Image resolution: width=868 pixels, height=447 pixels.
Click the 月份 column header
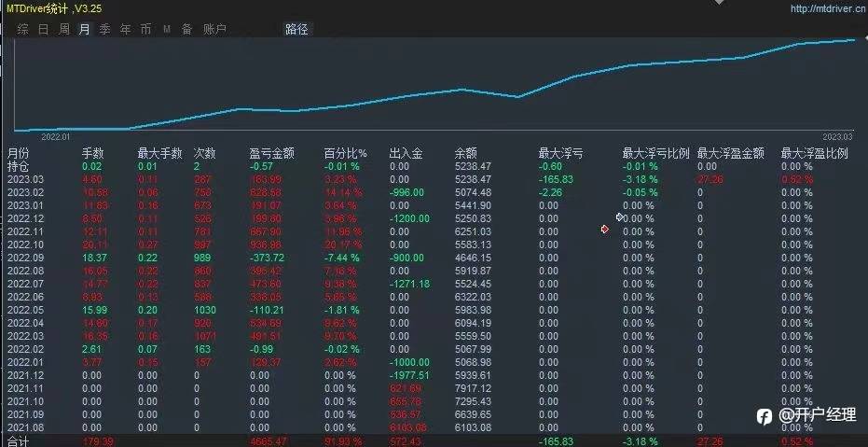coord(18,153)
